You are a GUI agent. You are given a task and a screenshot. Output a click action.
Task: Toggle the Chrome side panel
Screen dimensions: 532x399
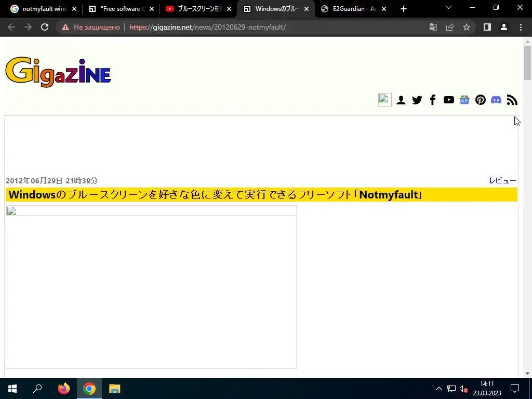(x=487, y=27)
